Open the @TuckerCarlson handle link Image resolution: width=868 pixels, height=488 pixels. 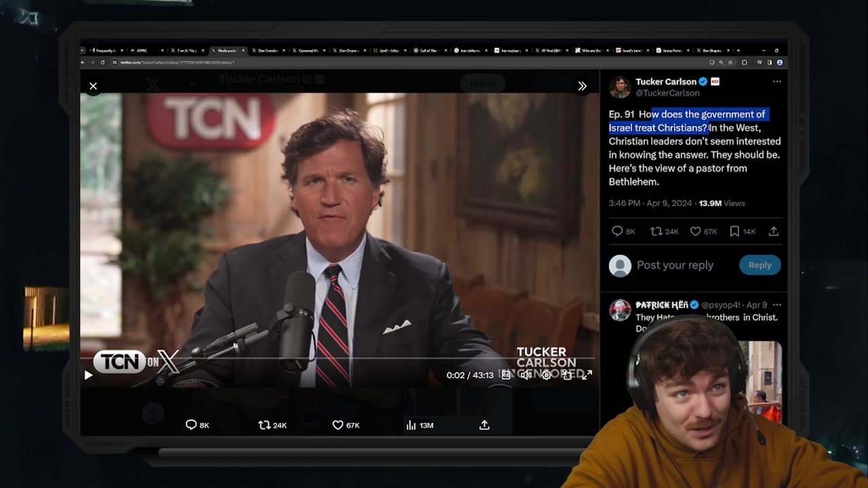(667, 93)
